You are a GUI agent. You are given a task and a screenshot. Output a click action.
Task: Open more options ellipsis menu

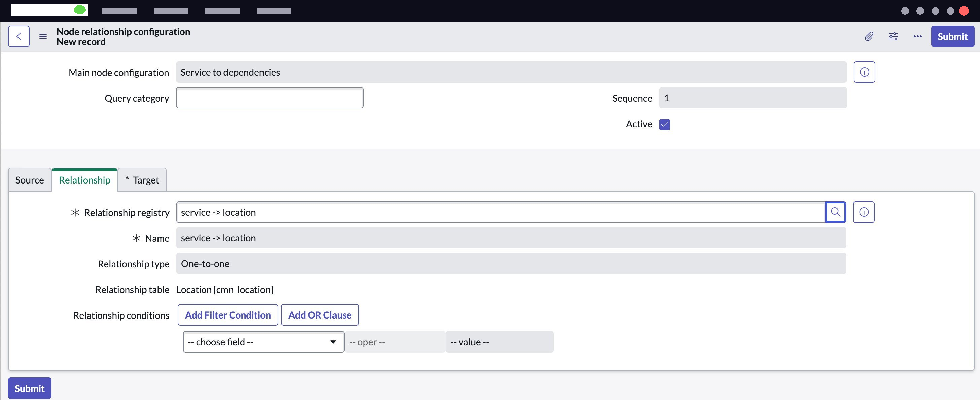(918, 37)
